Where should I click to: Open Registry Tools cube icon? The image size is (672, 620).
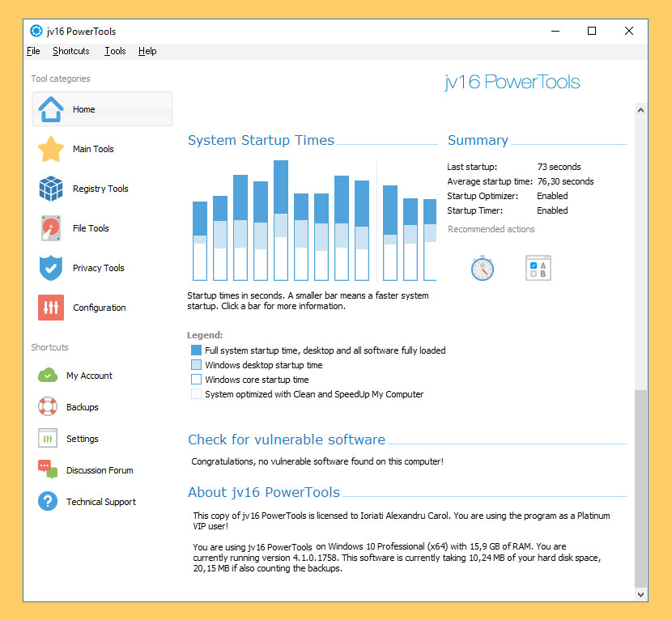click(51, 189)
